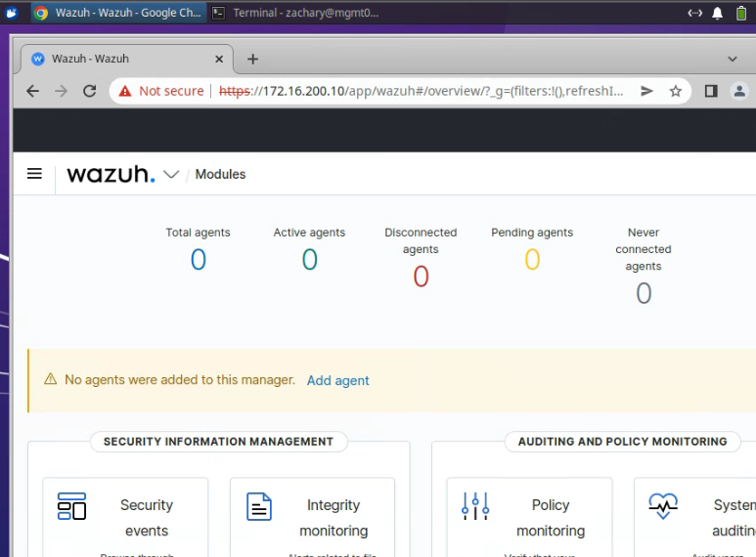Close the Wazuh - Wazuh tab
756x557 pixels.
(x=219, y=59)
